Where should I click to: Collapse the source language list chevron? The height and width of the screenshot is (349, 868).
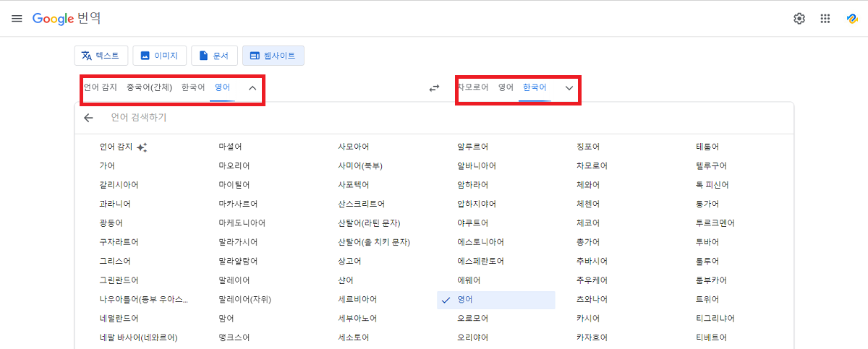[x=252, y=88]
